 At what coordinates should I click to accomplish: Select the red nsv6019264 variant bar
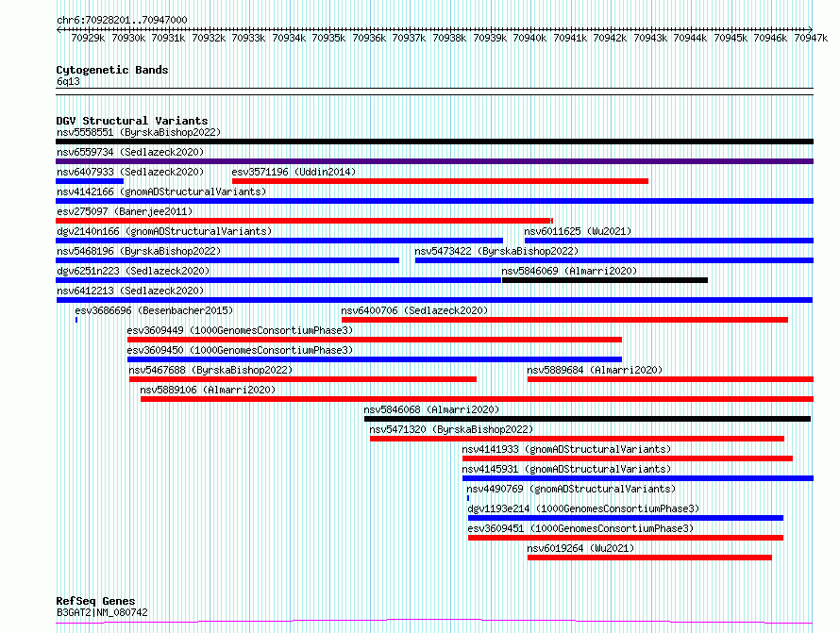[649, 558]
